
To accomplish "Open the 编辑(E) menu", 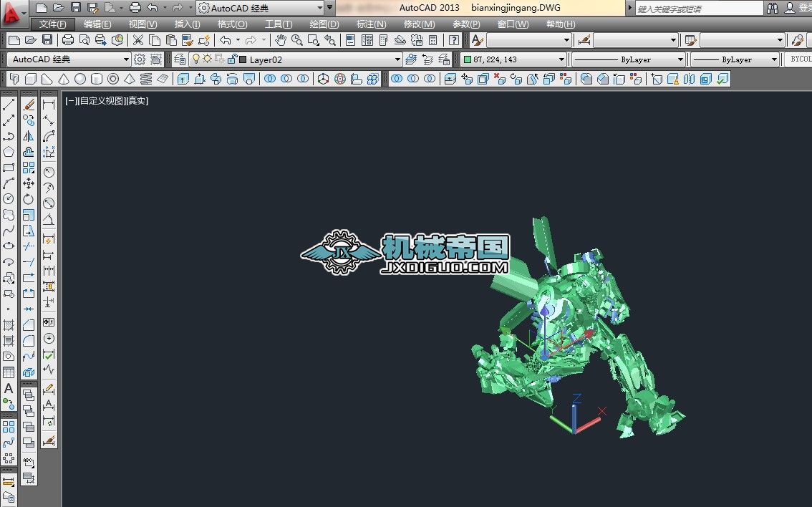I will [97, 24].
